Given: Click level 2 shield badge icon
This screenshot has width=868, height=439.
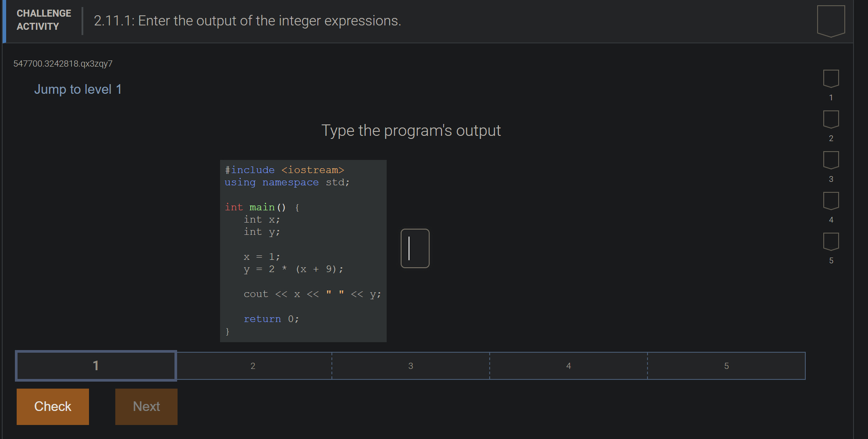Looking at the screenshot, I should pos(831,119).
